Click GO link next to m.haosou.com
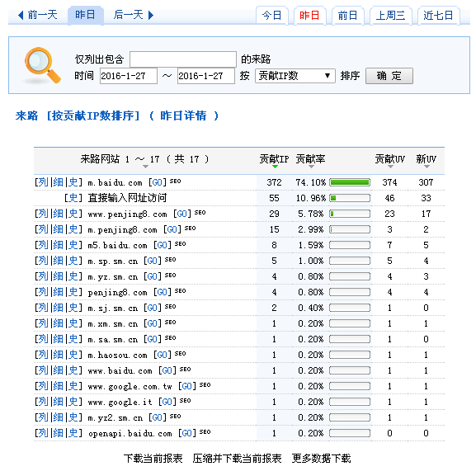 tap(163, 355)
